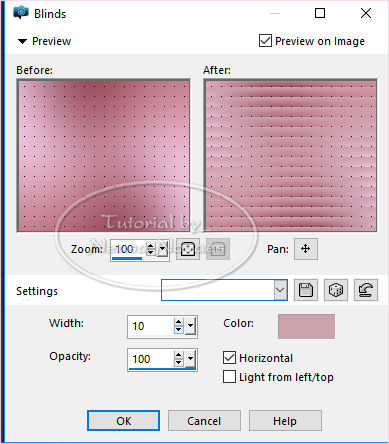Enable Light from left/top checkbox

coord(229,377)
